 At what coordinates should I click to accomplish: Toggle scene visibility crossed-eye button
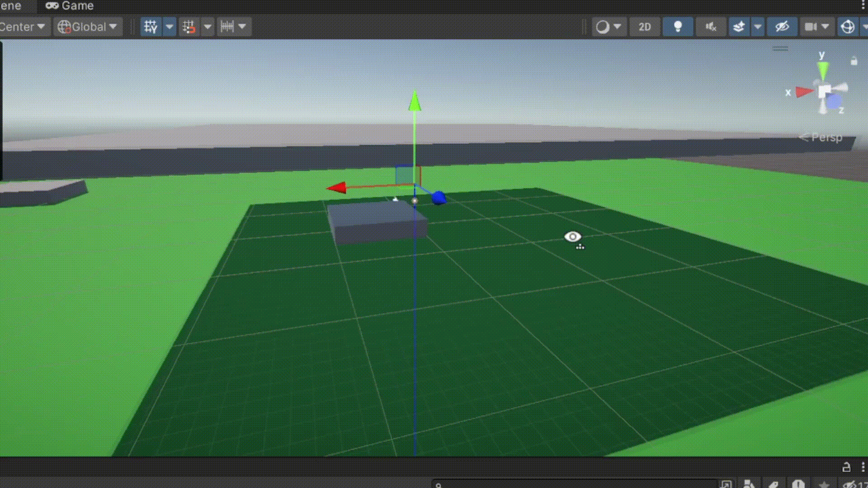782,27
